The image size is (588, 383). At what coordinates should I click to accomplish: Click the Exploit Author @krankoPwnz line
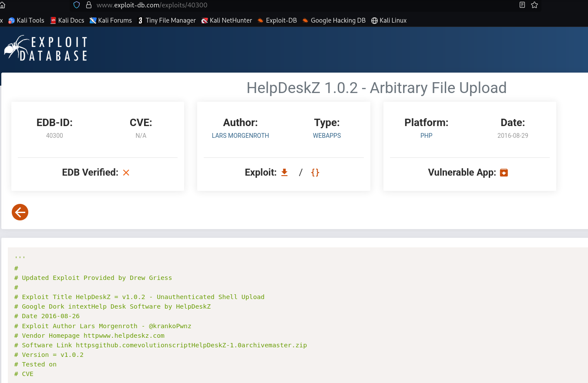pos(103,326)
